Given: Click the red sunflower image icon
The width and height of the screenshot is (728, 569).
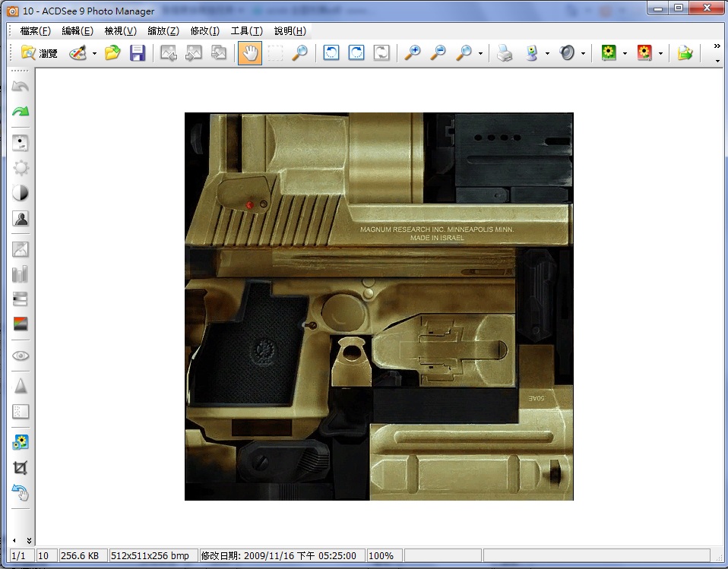Looking at the screenshot, I should click(x=644, y=53).
